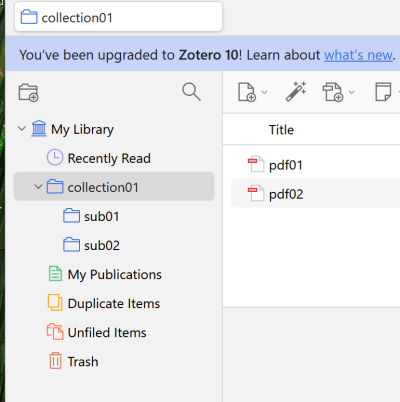Click the My Publications document icon
This screenshot has height=402, width=400.
(x=55, y=274)
